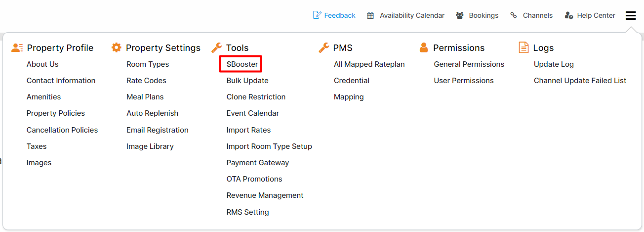Click the Bookings people icon
The image size is (644, 232).
460,15
